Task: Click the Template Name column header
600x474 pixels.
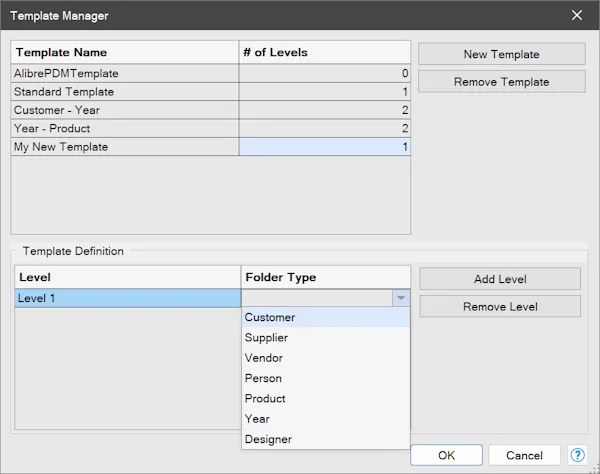Action: point(125,52)
